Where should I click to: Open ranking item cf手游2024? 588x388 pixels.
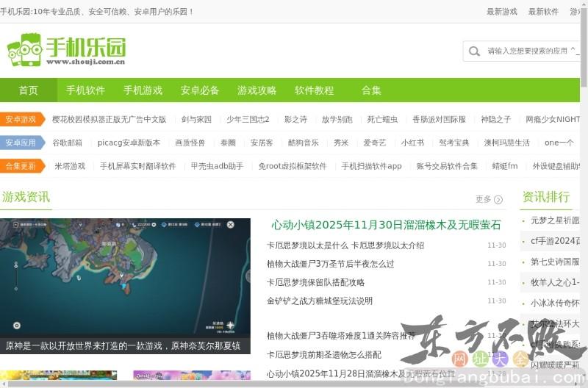point(555,241)
